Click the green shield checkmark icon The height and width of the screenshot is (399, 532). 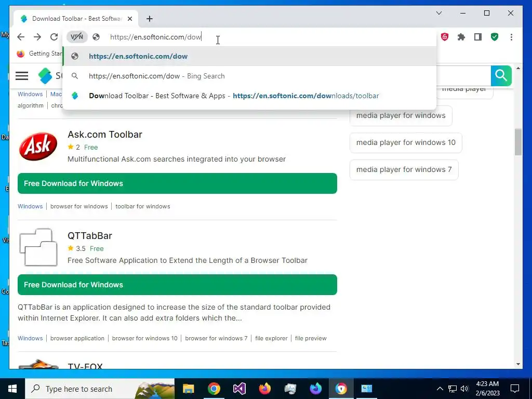click(495, 37)
